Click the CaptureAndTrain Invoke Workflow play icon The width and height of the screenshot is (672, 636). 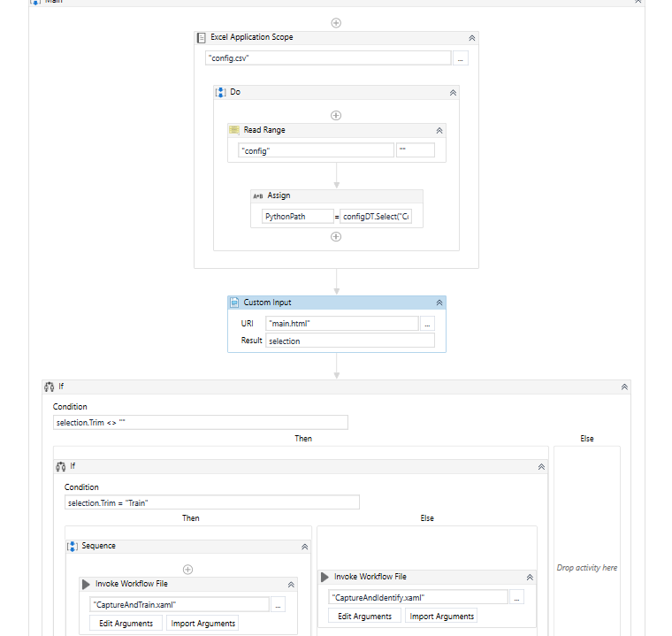point(87,584)
